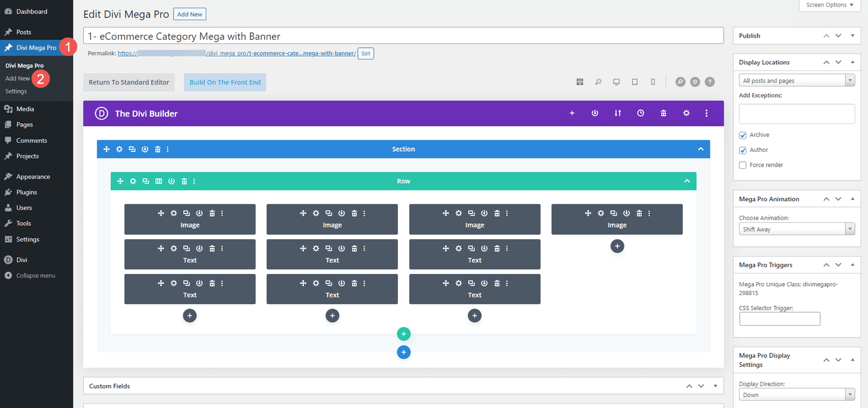Click the zoom magnifier icon in builder toolbar
This screenshot has width=868, height=408.
point(598,82)
